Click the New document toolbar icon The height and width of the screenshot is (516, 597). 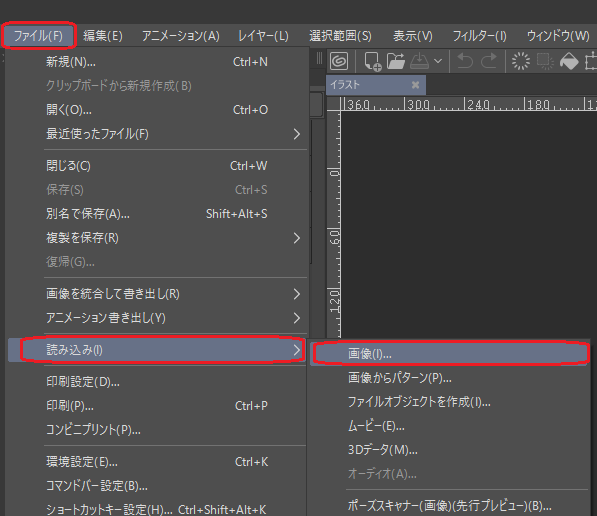click(x=372, y=61)
